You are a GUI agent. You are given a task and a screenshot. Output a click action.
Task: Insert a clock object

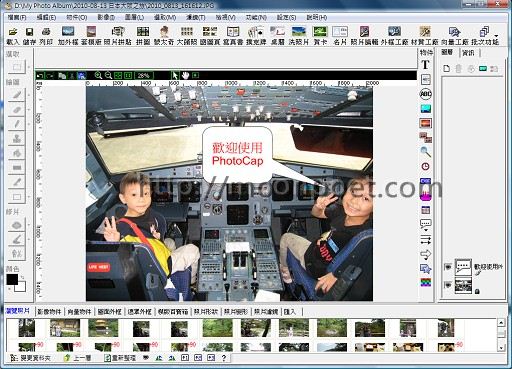point(425,166)
